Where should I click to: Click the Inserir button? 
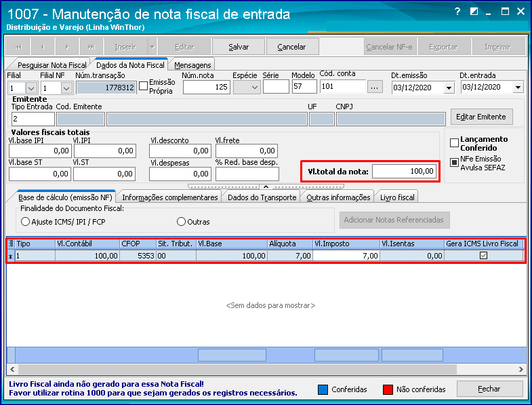click(x=126, y=47)
